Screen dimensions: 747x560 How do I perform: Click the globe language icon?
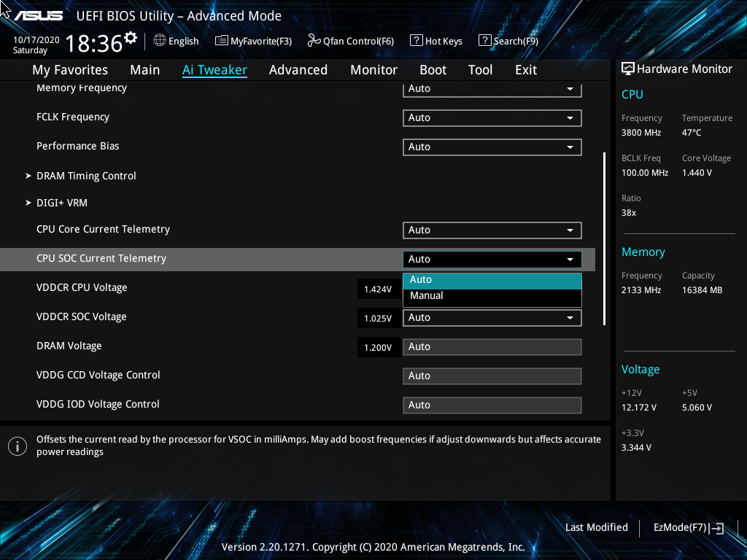point(160,41)
